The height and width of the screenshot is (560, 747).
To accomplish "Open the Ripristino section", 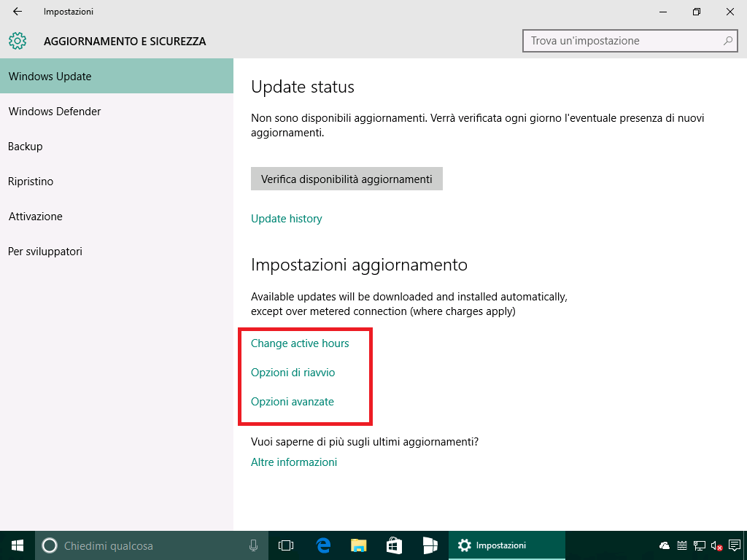I will 117,182.
